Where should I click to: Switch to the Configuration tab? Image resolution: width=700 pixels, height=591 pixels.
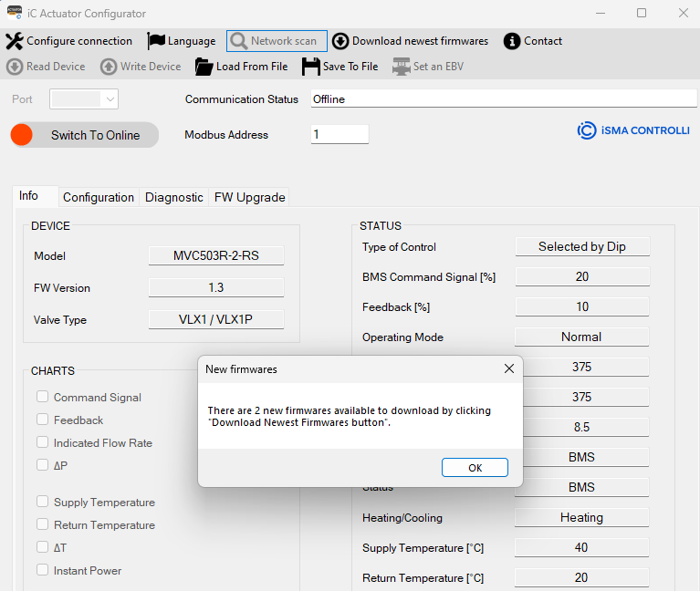99,197
